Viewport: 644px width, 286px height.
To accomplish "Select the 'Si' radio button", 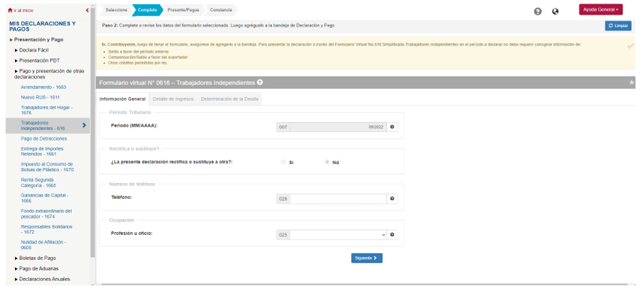I will pyautogui.click(x=284, y=162).
